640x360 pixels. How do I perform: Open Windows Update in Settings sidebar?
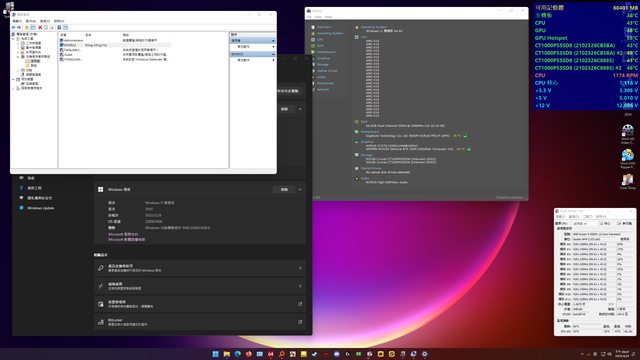[40, 208]
